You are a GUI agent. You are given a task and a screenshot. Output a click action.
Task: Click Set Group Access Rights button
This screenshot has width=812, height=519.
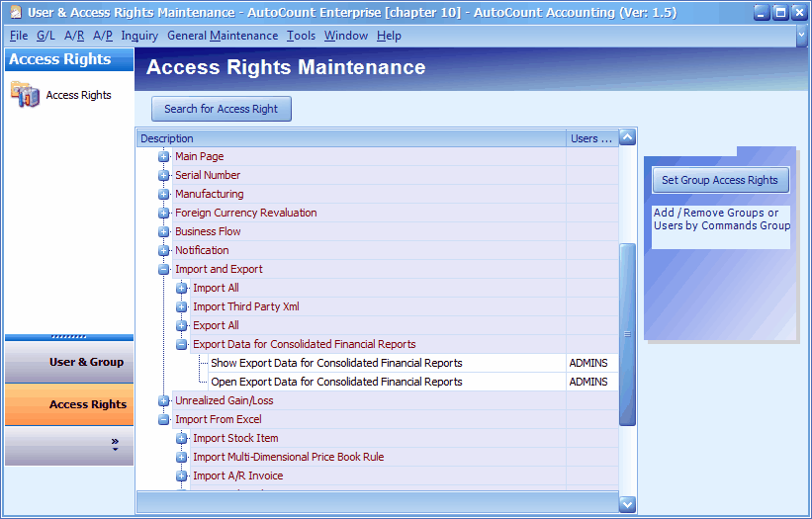click(720, 180)
